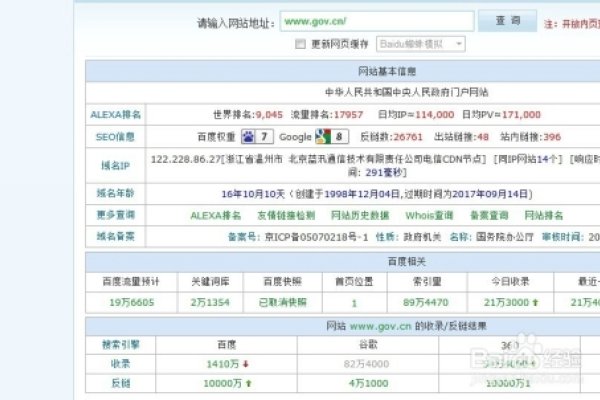Click the response time 291毫秒
This screenshot has width=600, height=400.
(x=383, y=173)
